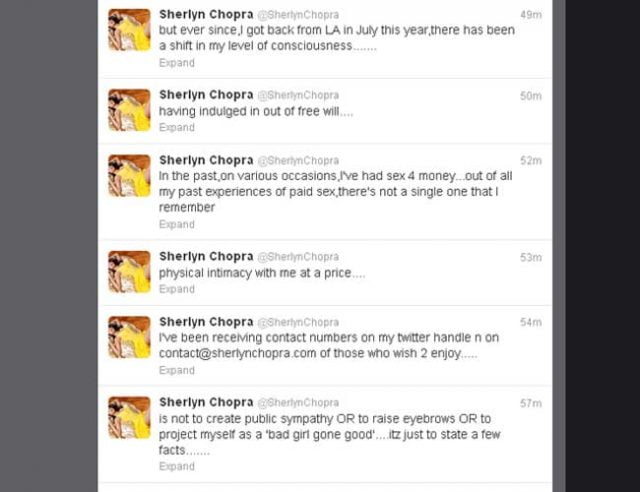
Task: Open profile picture on 50m tweet
Action: (129, 110)
